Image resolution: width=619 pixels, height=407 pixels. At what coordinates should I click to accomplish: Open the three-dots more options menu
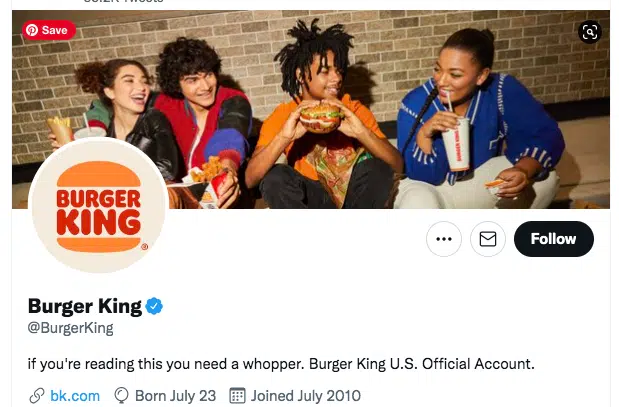(444, 239)
